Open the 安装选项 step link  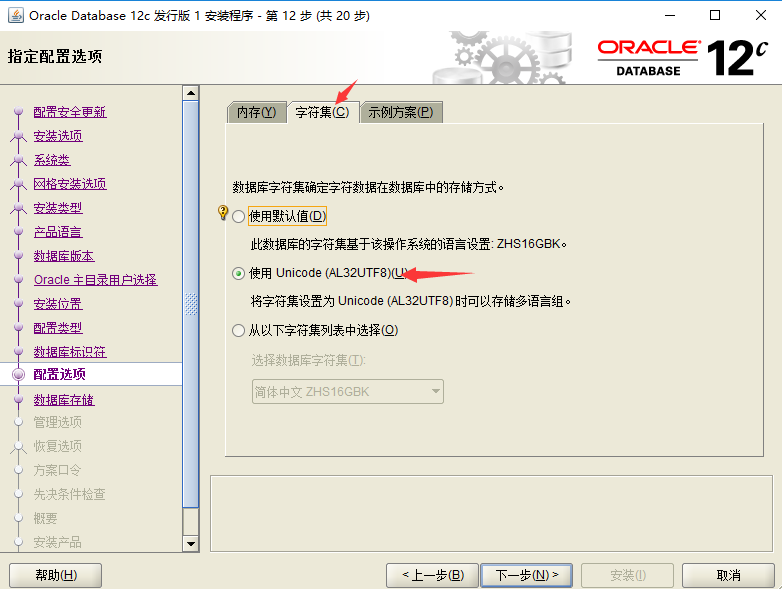[x=58, y=136]
